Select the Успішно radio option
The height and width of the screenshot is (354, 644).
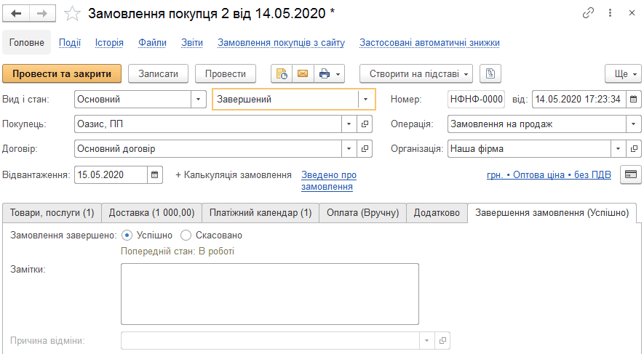127,236
